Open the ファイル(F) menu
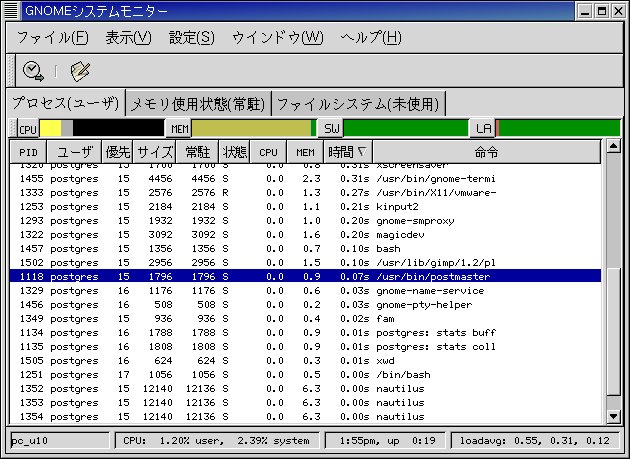 coord(53,38)
